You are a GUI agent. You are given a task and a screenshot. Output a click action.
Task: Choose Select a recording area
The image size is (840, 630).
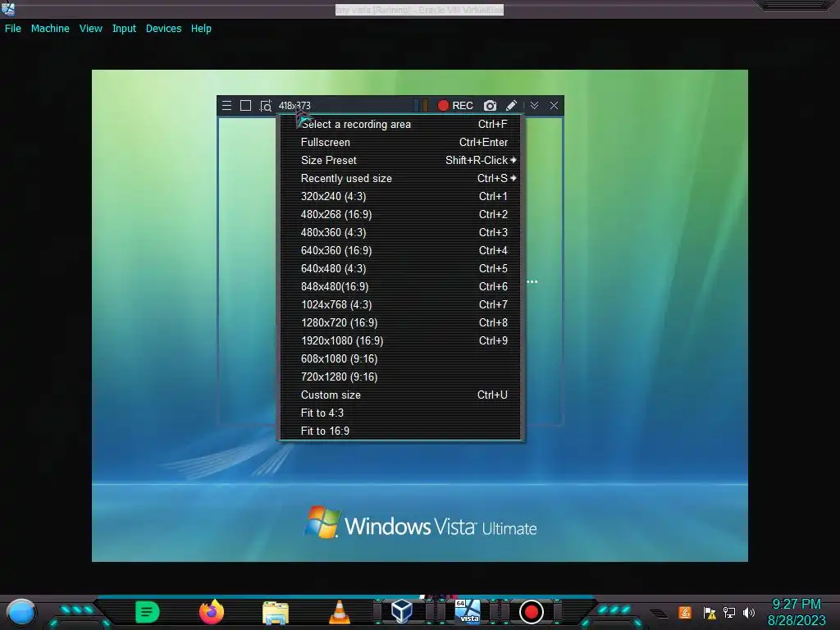pyautogui.click(x=400, y=125)
